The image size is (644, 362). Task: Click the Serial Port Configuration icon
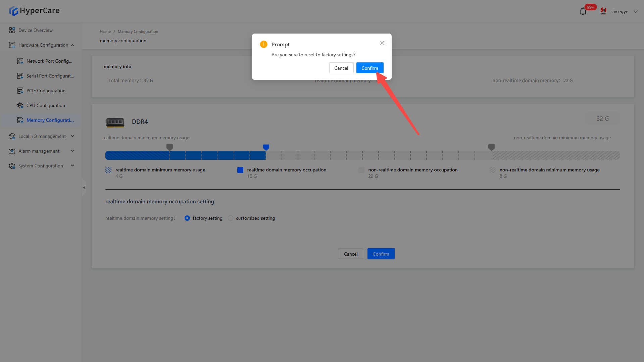pos(20,76)
